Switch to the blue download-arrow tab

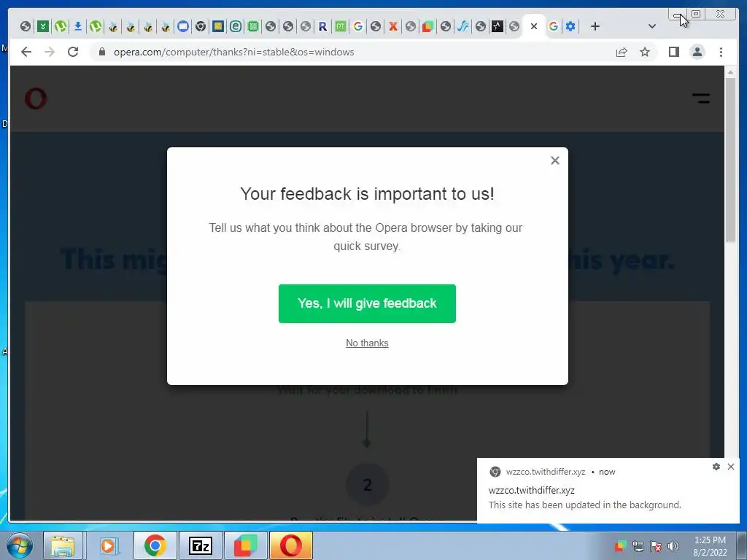click(77, 26)
